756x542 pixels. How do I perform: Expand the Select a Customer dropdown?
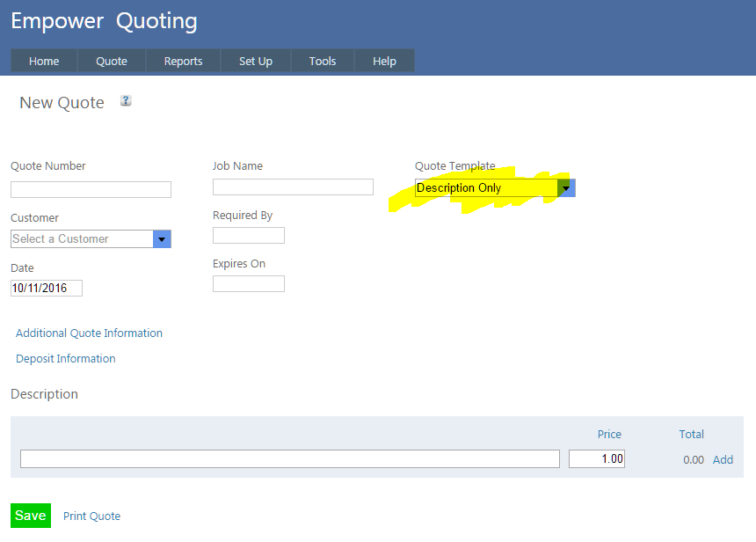click(x=162, y=238)
